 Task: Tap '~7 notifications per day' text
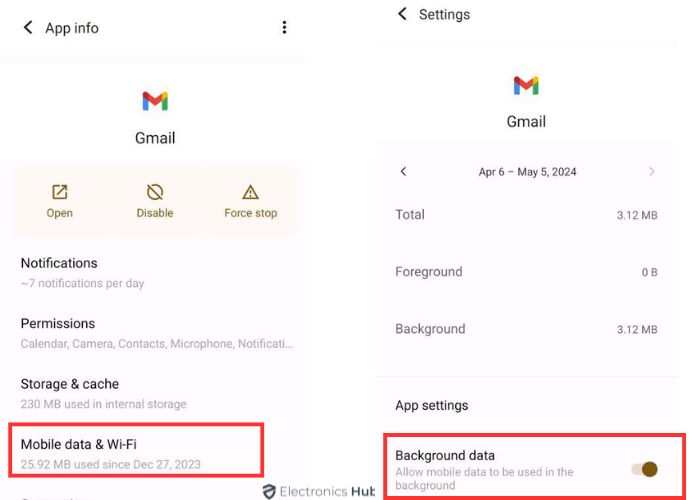[83, 283]
